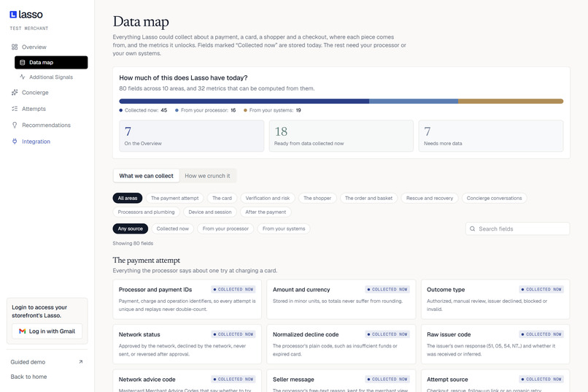The image size is (588, 392).
Task: Open the Network status card
Action: pos(187,345)
